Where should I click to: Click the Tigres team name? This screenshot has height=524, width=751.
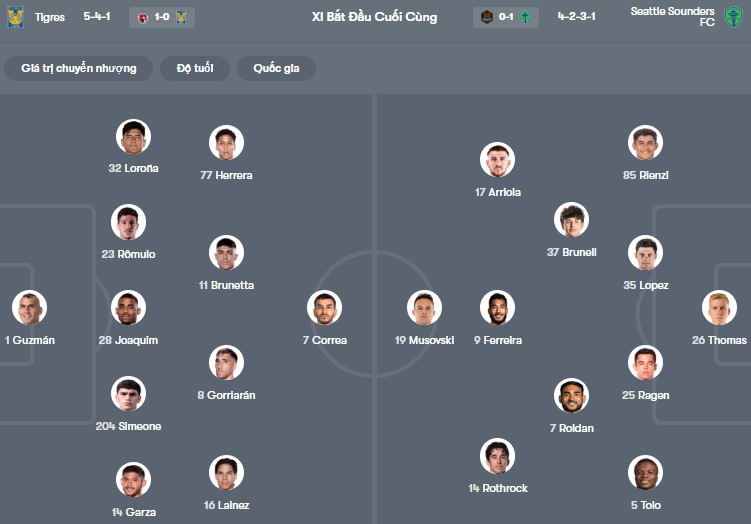click(49, 17)
